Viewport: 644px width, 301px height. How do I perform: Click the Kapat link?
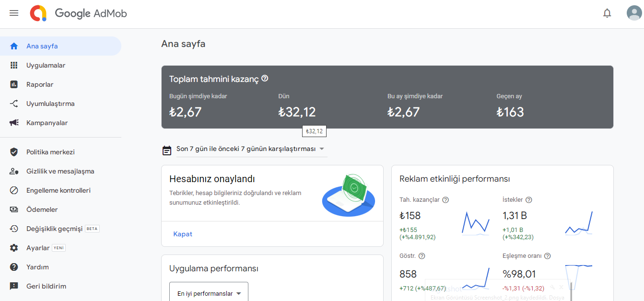click(183, 234)
